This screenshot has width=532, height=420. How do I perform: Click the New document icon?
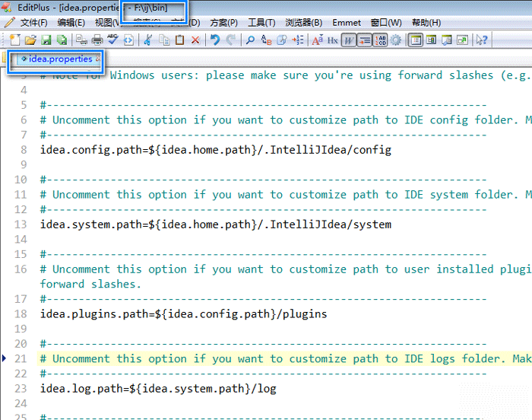click(14, 40)
